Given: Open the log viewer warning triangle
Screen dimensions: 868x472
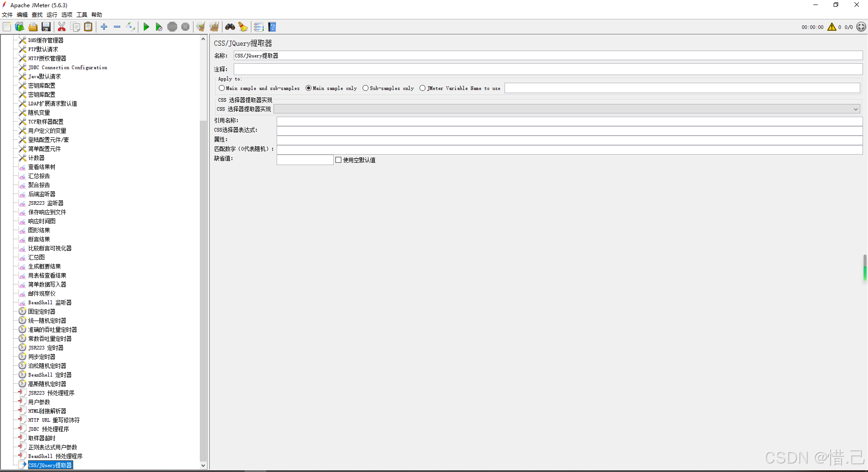Looking at the screenshot, I should click(831, 27).
